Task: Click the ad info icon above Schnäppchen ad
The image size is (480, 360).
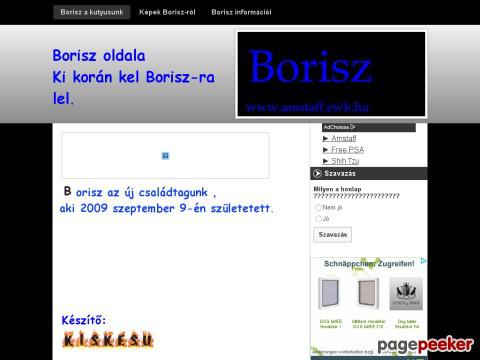Action: (423, 261)
